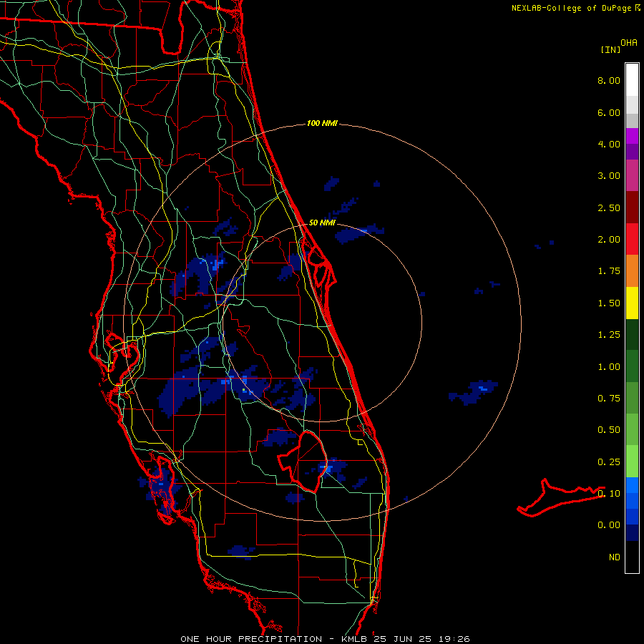This screenshot has height=644, width=644.
Task: Select the pink 3.00 legend swatch
Action: [632, 175]
